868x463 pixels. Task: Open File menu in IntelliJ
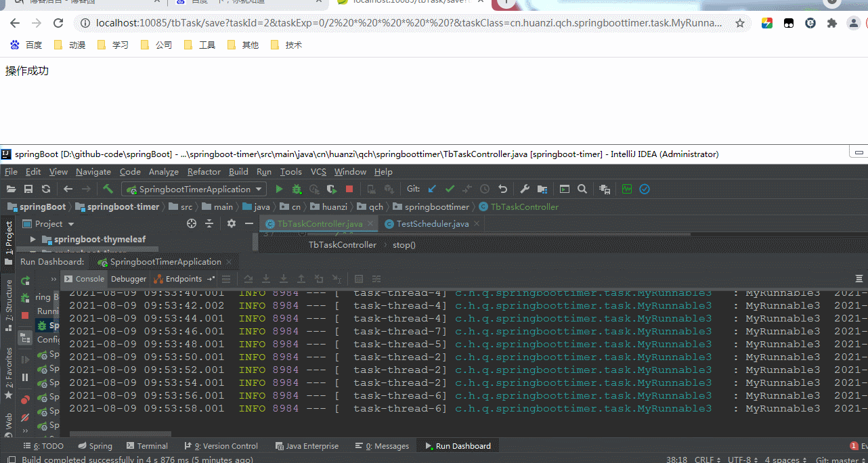[11, 172]
